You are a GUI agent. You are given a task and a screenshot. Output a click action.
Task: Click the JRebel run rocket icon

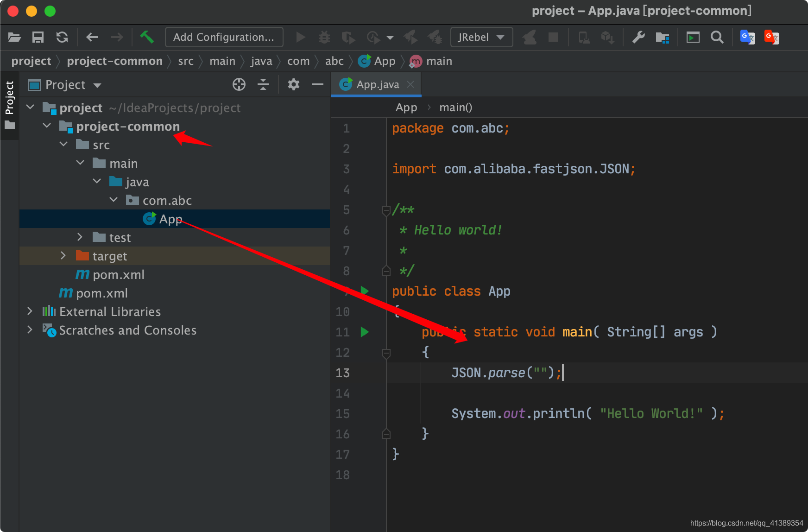(x=410, y=37)
